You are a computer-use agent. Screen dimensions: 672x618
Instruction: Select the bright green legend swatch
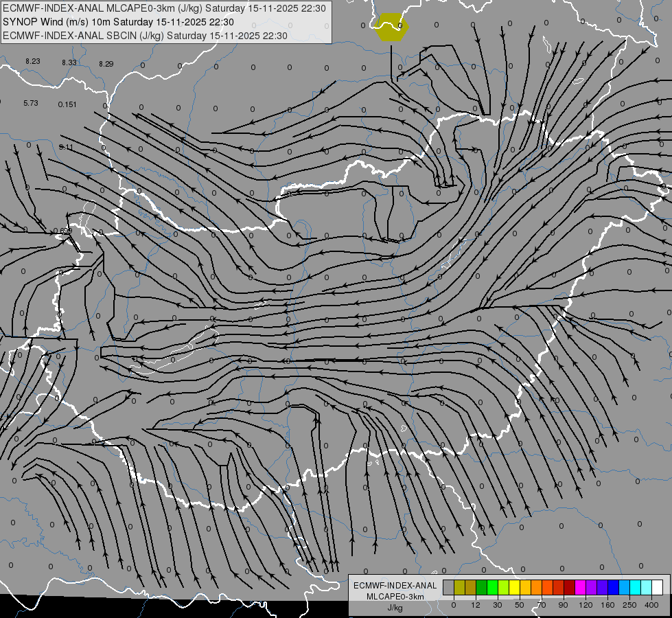492,587
